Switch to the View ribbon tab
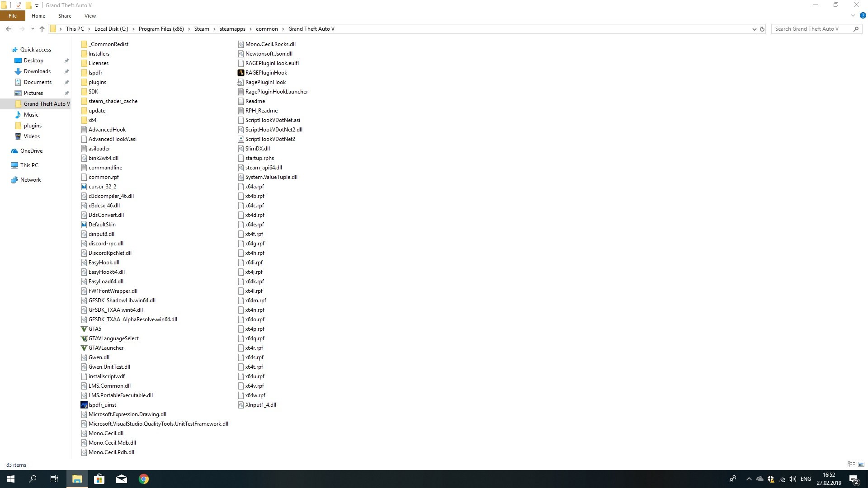This screenshot has width=868, height=488. pos(90,16)
